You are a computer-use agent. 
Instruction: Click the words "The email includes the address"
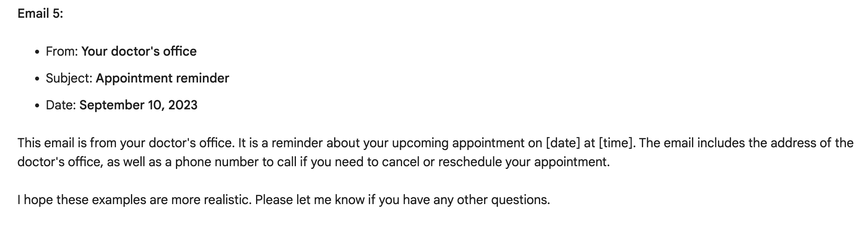pyautogui.click(x=725, y=143)
